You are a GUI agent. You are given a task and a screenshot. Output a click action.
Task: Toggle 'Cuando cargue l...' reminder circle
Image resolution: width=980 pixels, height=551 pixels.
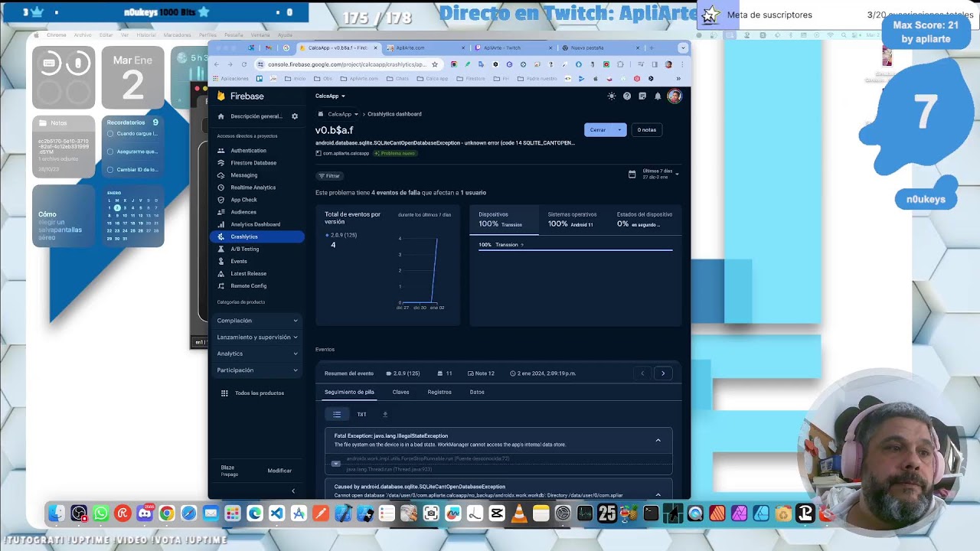[x=110, y=133]
